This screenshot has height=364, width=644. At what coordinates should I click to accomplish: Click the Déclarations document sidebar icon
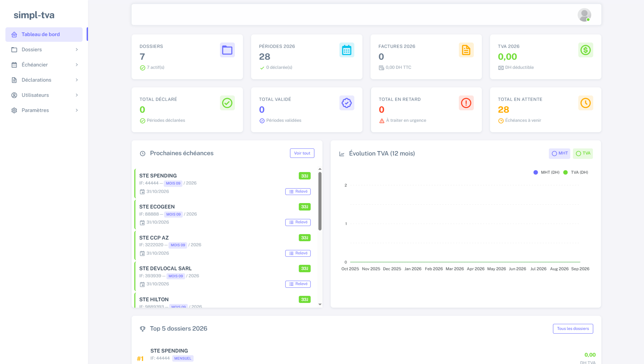[x=14, y=80]
